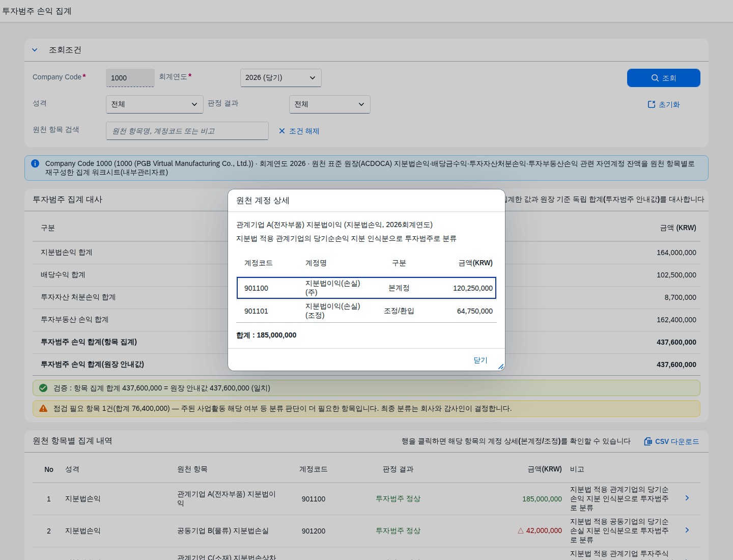The image size is (733, 560).
Task: Open details chevron for 공동기업 B row
Action: [687, 530]
